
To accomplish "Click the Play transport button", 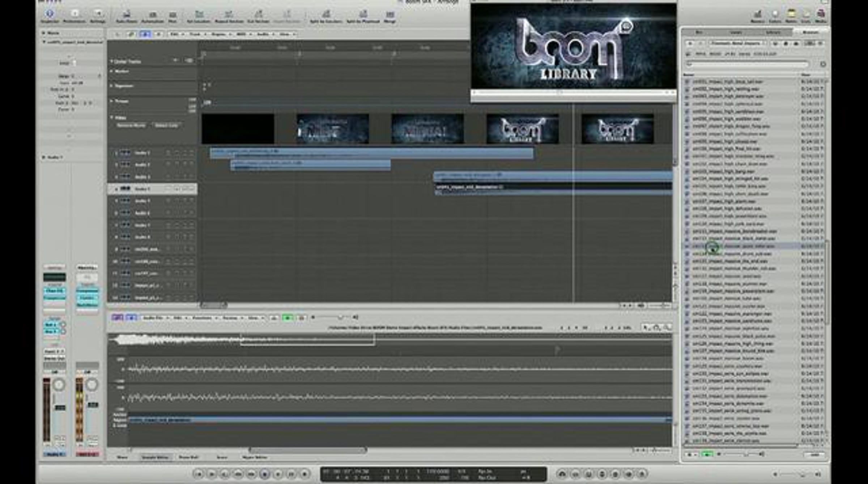I will (278, 474).
